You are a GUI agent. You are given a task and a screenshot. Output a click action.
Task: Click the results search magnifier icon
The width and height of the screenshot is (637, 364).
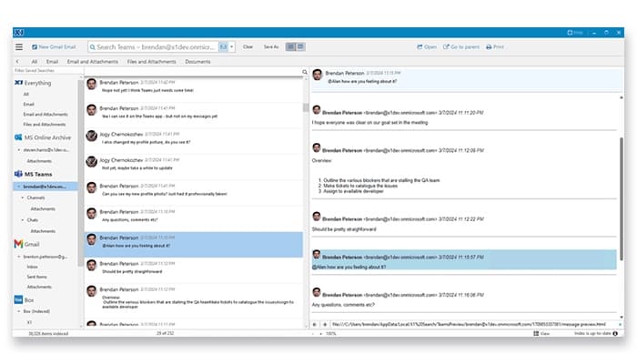pos(305,72)
